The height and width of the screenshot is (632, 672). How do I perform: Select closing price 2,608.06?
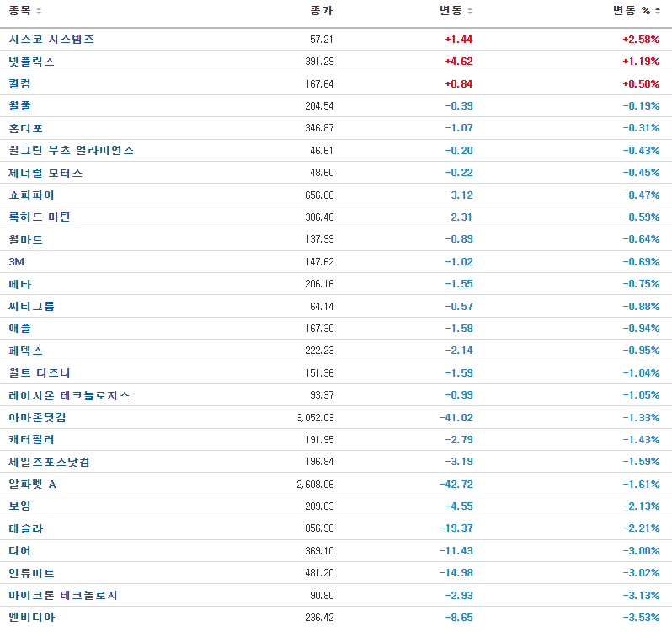click(315, 484)
